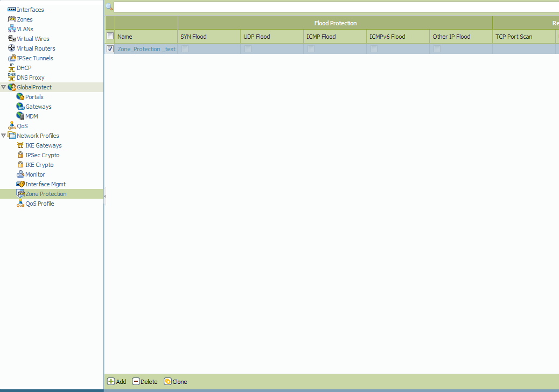The width and height of the screenshot is (559, 392).
Task: Toggle the select-all checkbox in header
Action: (x=110, y=36)
